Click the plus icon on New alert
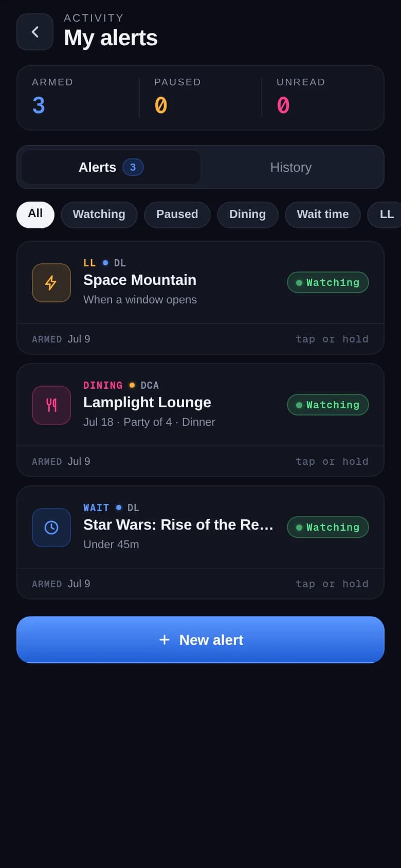This screenshot has width=401, height=868. point(165,640)
